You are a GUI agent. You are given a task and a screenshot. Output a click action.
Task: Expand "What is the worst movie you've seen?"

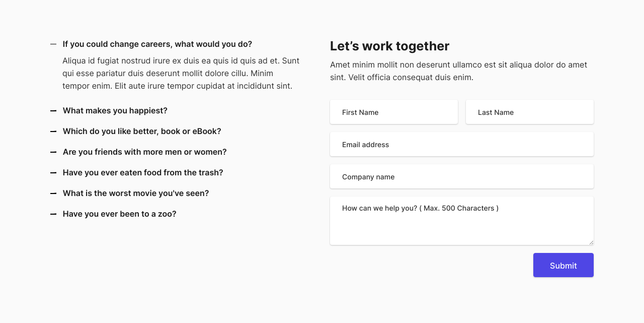pyautogui.click(x=136, y=193)
